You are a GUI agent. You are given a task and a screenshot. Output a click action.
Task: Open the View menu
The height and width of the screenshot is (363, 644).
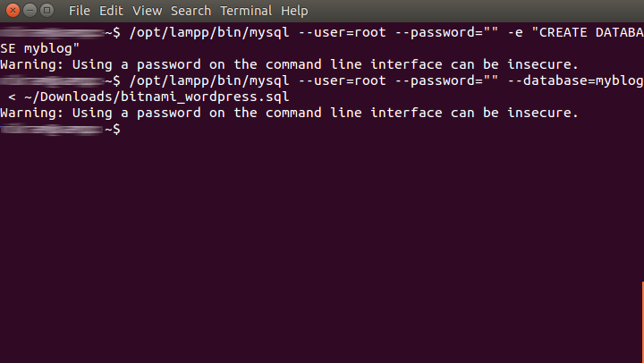146,11
